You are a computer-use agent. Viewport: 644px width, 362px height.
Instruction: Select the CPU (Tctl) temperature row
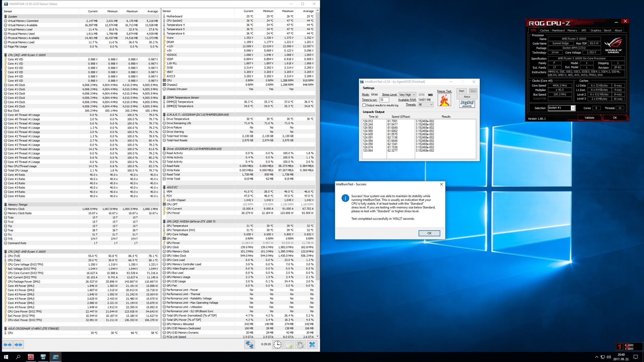click(81, 256)
